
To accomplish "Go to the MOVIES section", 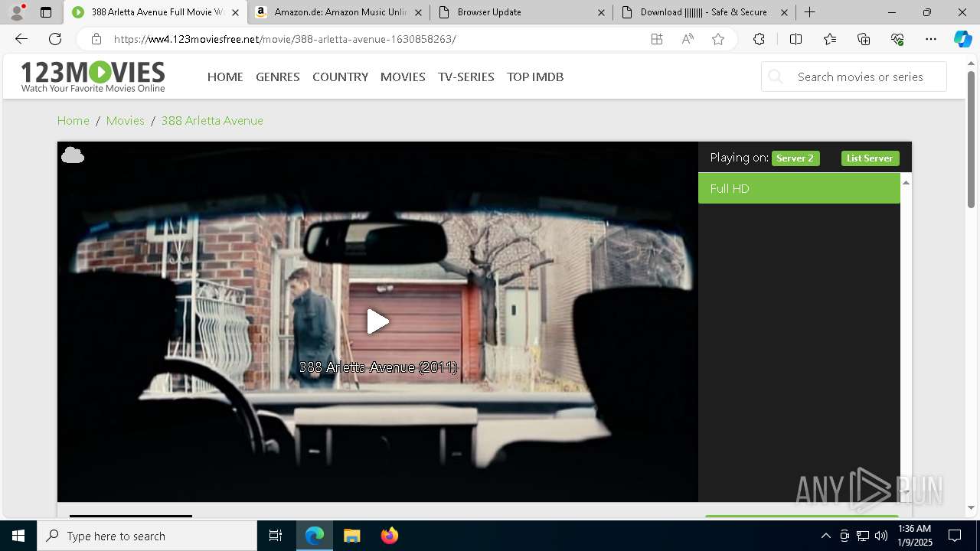I will pos(403,77).
